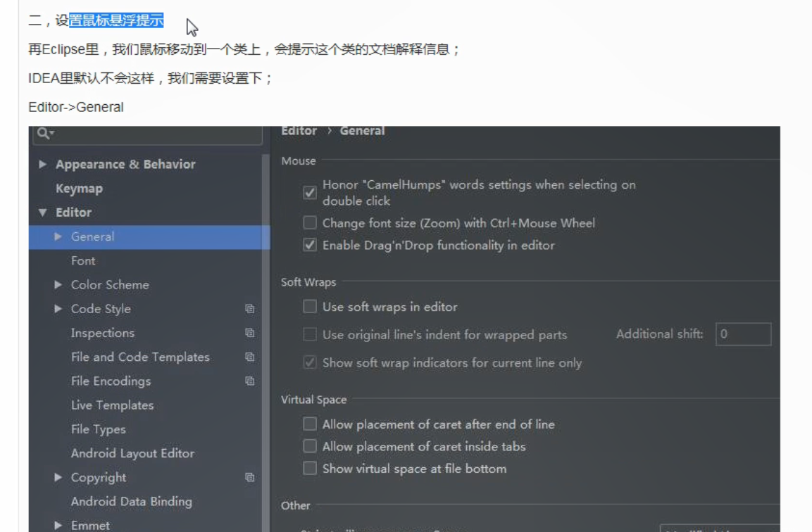
Task: Select File Types in the settings tree
Action: tap(98, 429)
